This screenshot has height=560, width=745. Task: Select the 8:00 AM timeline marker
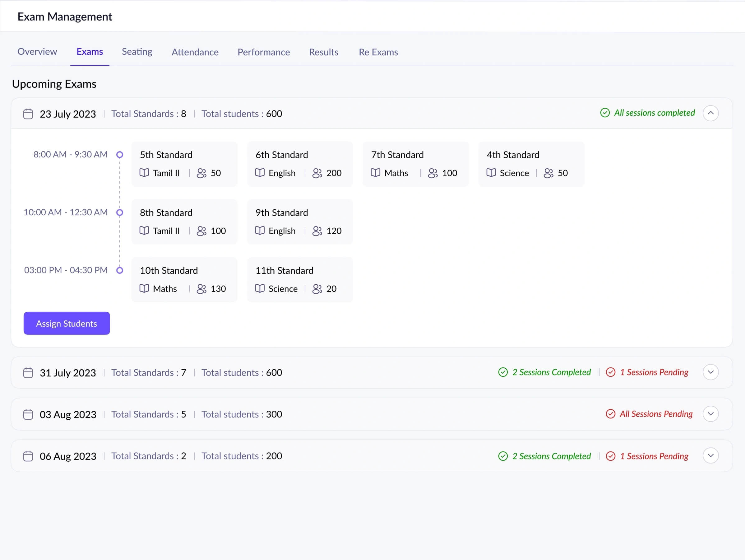(x=120, y=155)
